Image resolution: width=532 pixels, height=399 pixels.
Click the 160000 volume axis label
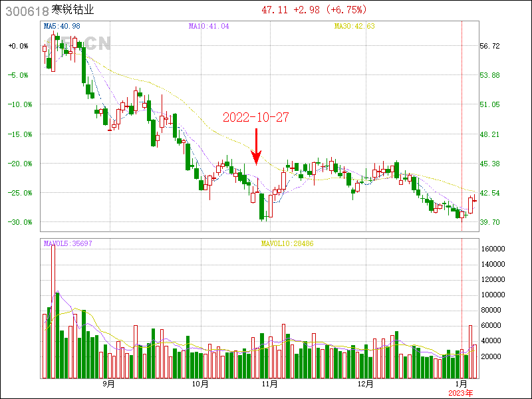(493, 249)
